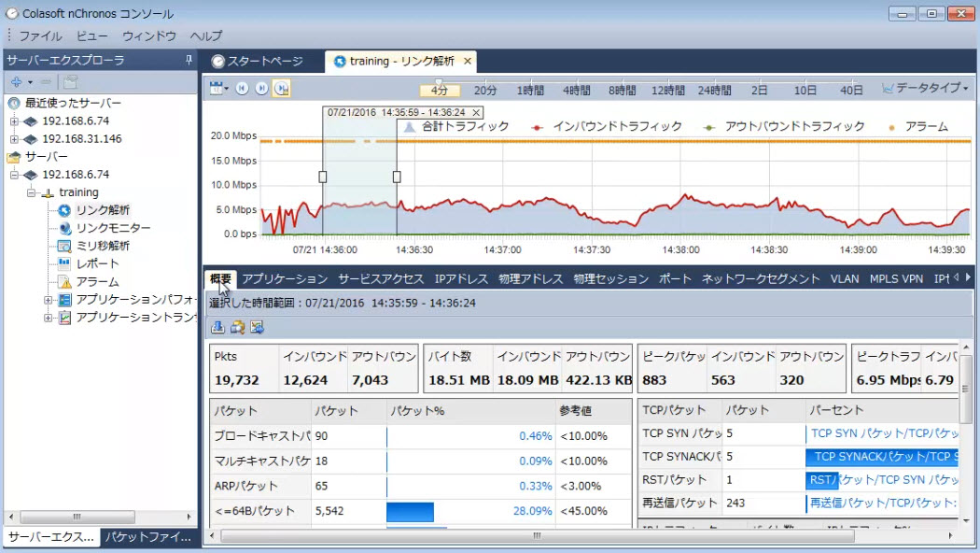Click the 再送信パケット/TCPパケット link
Viewport: 980px width, 553px height.
click(884, 503)
